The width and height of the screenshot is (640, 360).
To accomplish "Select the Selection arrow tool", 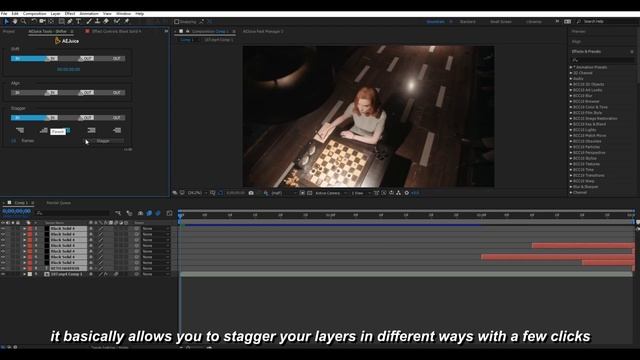I will coord(7,21).
